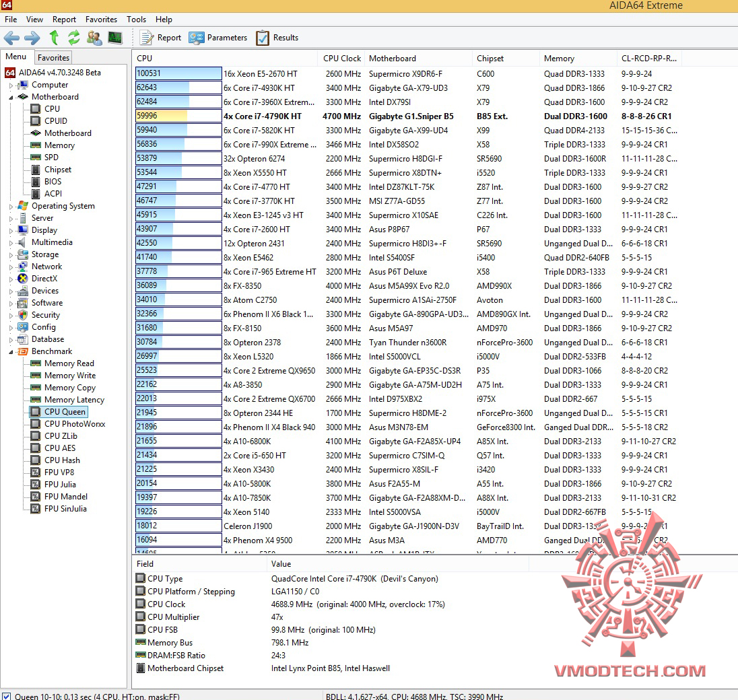Open the Favorites menu
This screenshot has width=738, height=700.
[x=101, y=20]
